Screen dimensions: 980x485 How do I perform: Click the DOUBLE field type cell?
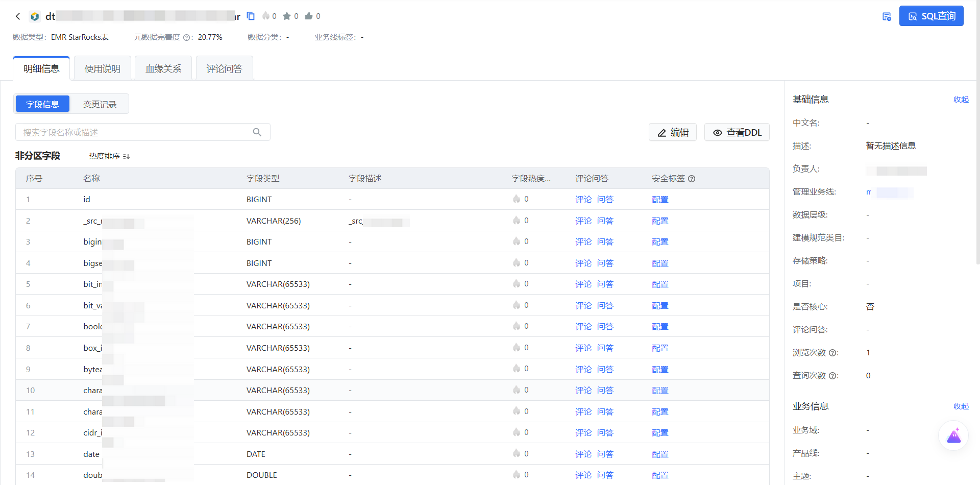click(262, 475)
